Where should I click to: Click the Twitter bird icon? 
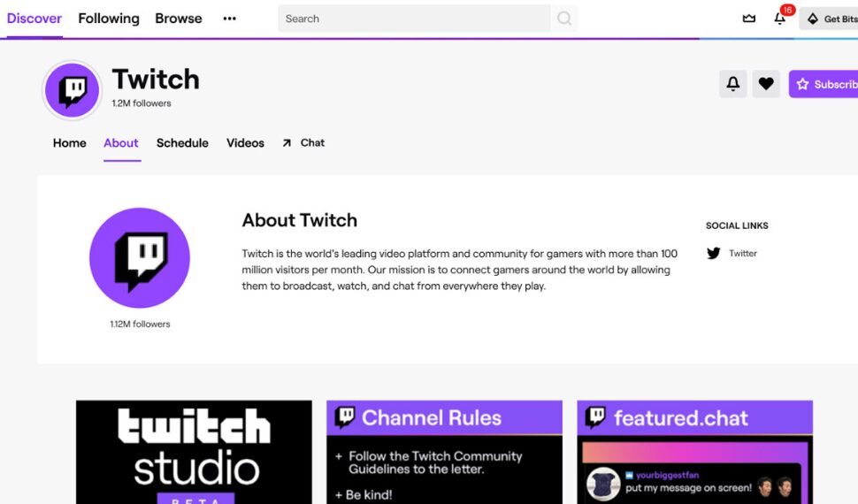coord(714,254)
